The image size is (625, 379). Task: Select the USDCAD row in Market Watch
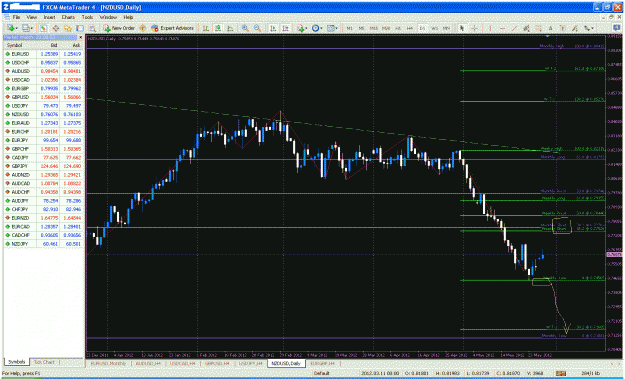tap(43, 80)
